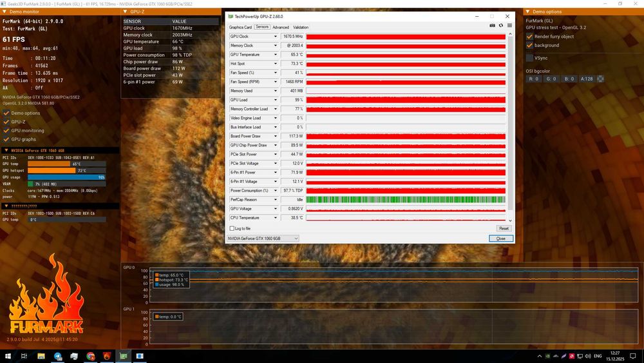
Task: Click the Chip power draw row in overlay
Action: click(171, 62)
